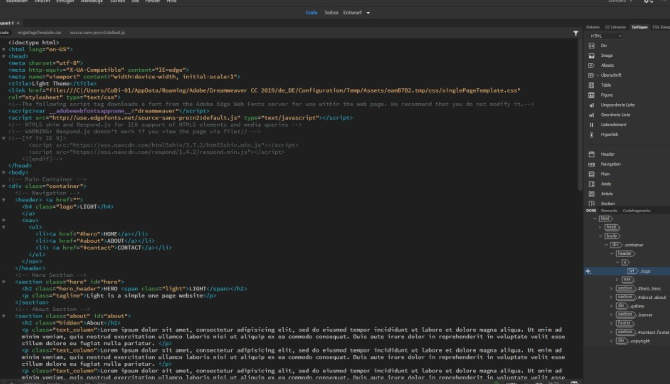Open related file source-sans-pro default.js

[x=97, y=33]
